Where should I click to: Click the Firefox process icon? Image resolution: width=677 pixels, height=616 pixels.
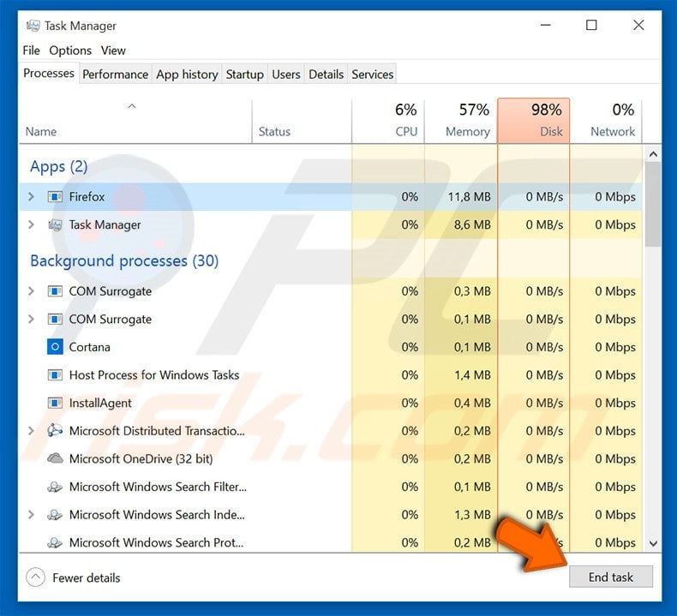click(55, 197)
